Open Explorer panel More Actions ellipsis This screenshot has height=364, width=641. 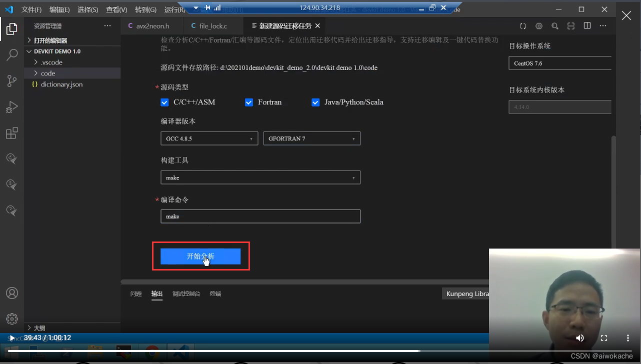coord(107,26)
